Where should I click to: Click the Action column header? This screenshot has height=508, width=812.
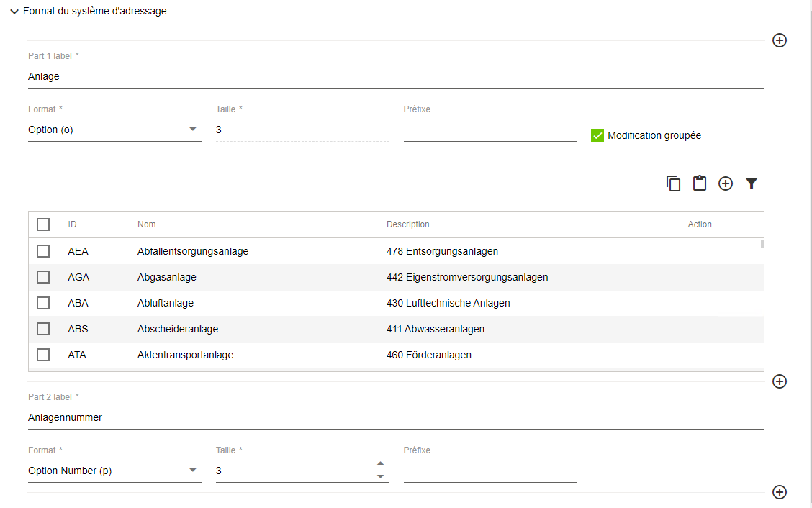(x=721, y=224)
